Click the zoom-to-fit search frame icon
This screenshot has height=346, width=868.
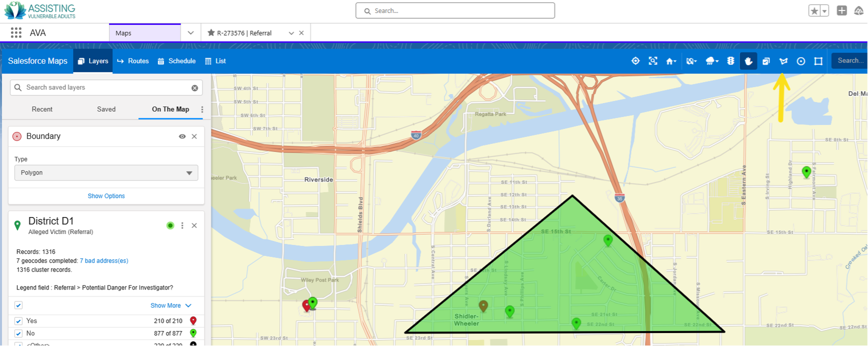click(x=653, y=61)
